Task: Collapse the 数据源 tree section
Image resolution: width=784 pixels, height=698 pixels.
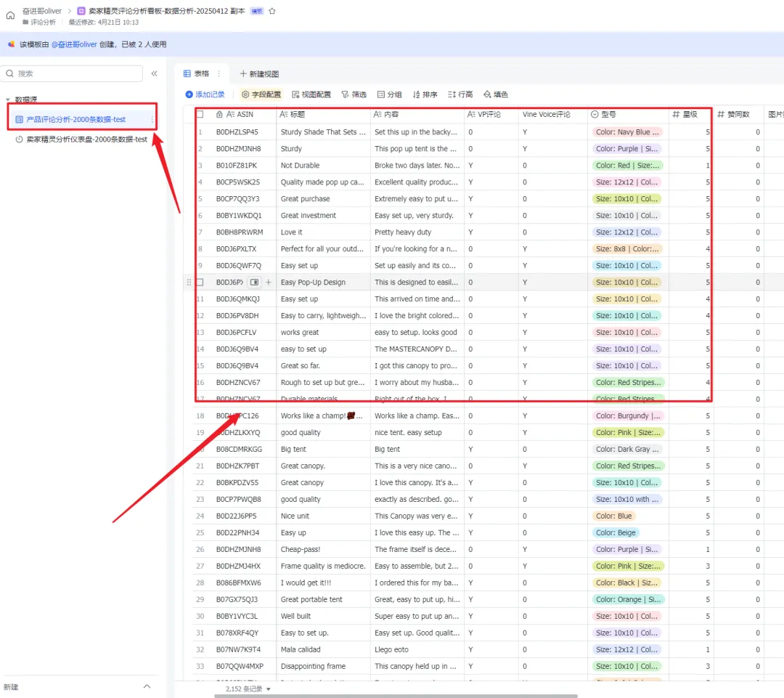Action: click(x=7, y=100)
